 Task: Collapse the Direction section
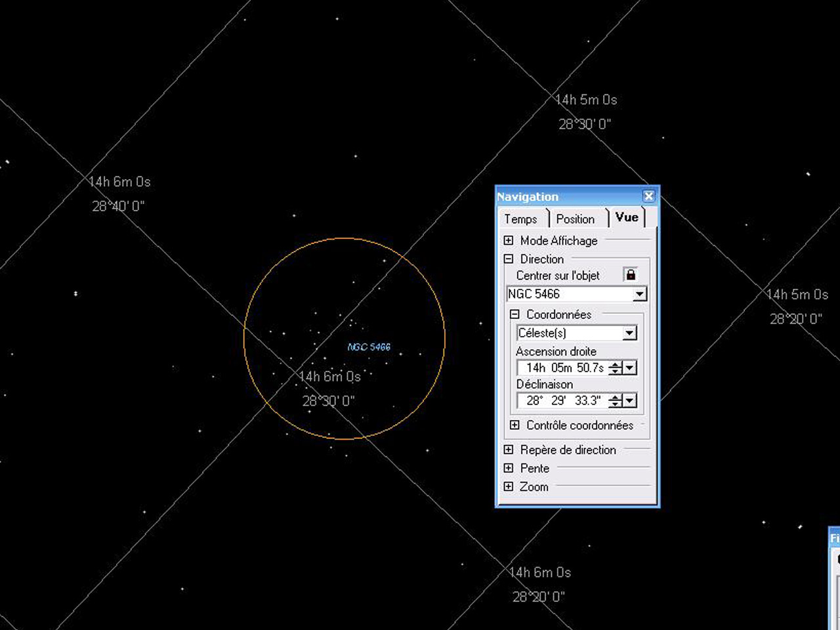pos(509,259)
